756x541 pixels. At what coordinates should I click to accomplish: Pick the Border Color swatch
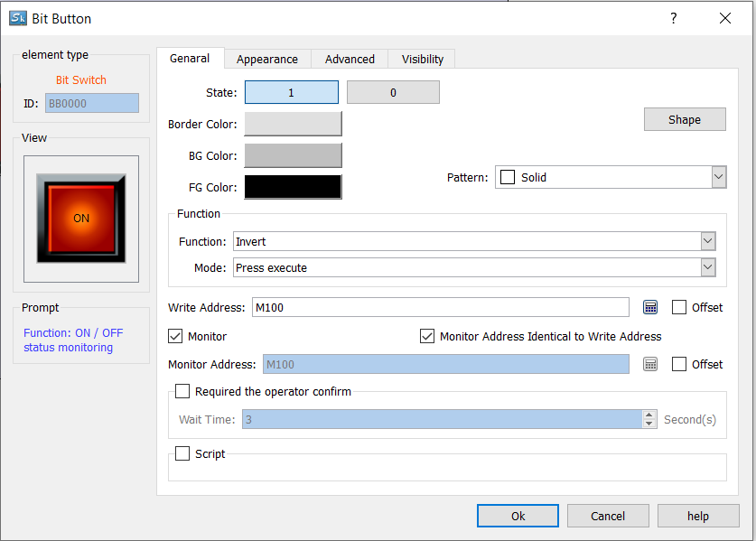[294, 124]
